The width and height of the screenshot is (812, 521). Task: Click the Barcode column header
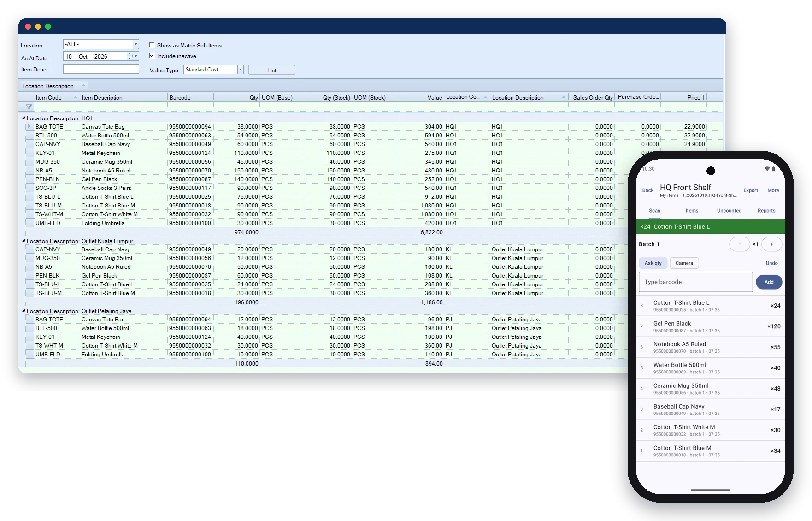190,97
